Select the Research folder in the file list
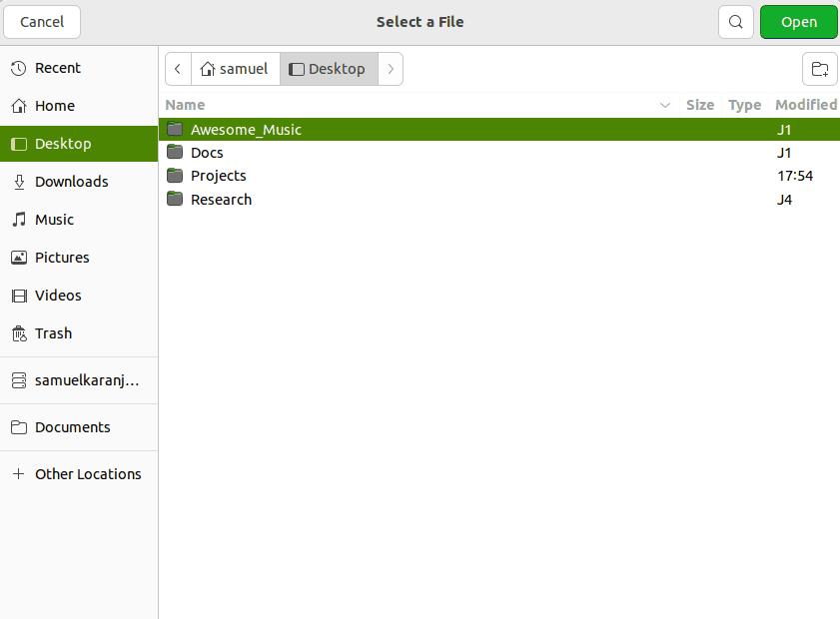The width and height of the screenshot is (840, 619). click(221, 199)
